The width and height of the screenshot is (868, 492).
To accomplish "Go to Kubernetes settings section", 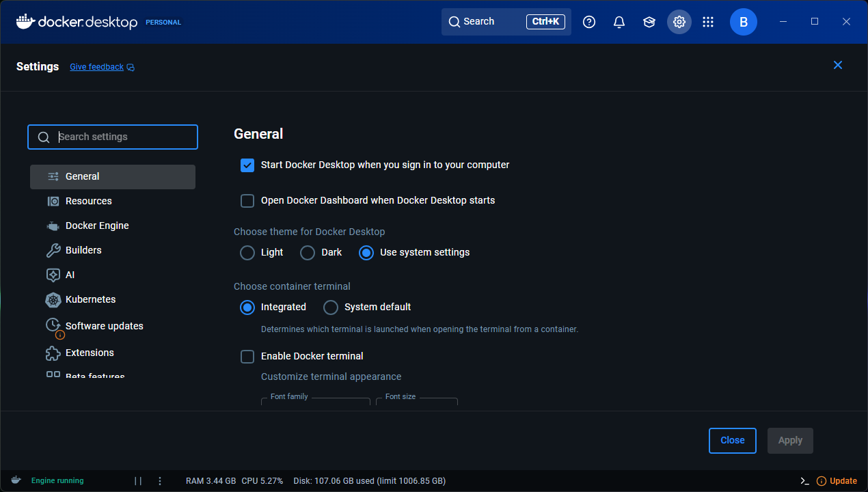I will click(x=90, y=299).
